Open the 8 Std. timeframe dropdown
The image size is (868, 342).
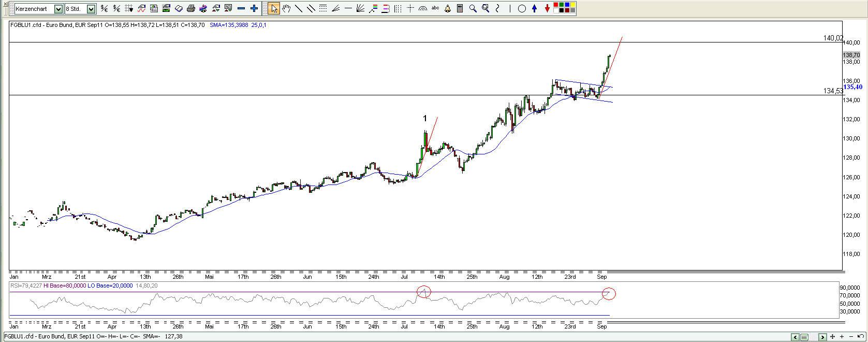coord(91,9)
